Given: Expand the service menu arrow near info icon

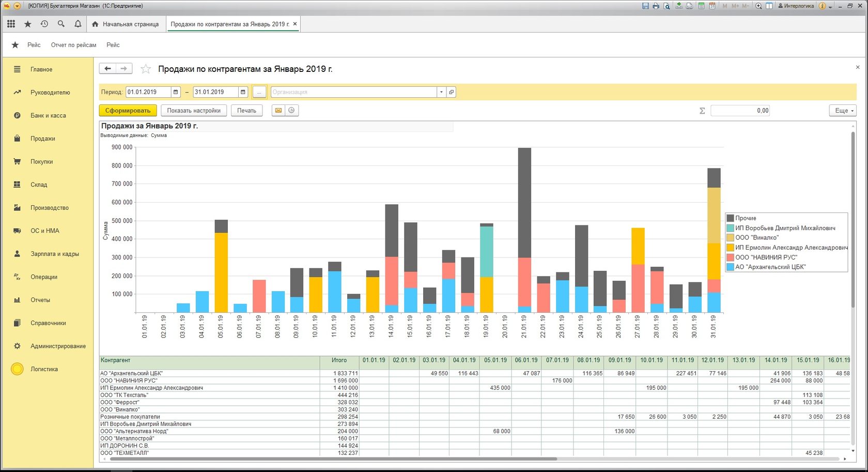Looking at the screenshot, I should pyautogui.click(x=830, y=6).
